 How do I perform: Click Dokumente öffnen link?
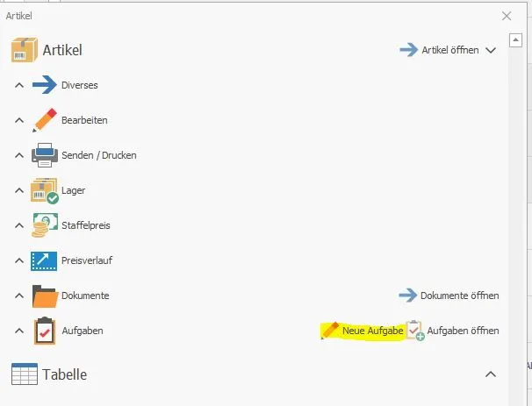pos(449,296)
